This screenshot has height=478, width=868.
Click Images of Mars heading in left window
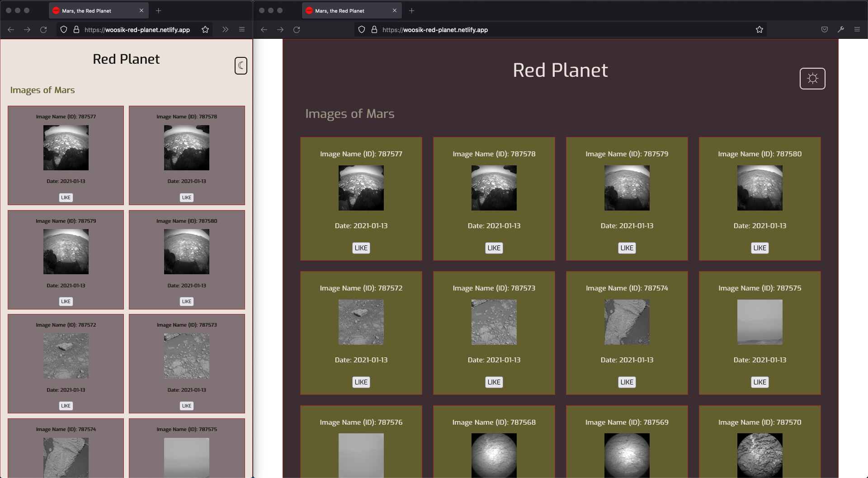(x=42, y=90)
